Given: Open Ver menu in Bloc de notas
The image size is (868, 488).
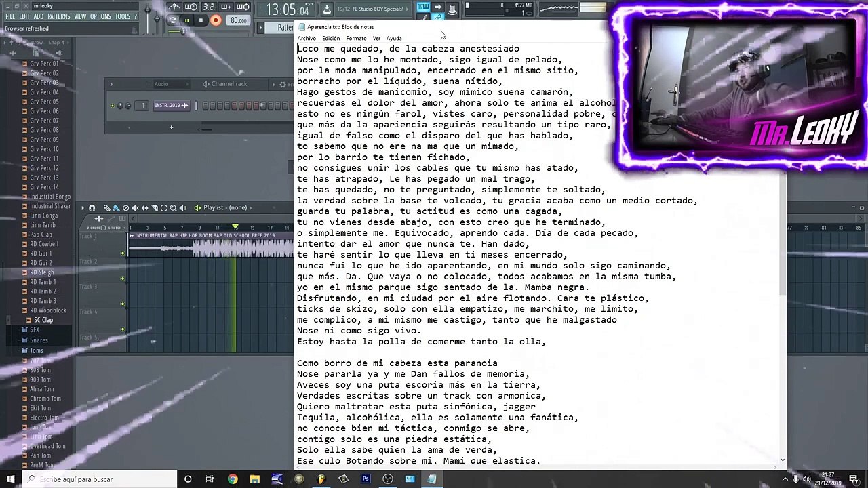Looking at the screenshot, I should [x=376, y=38].
